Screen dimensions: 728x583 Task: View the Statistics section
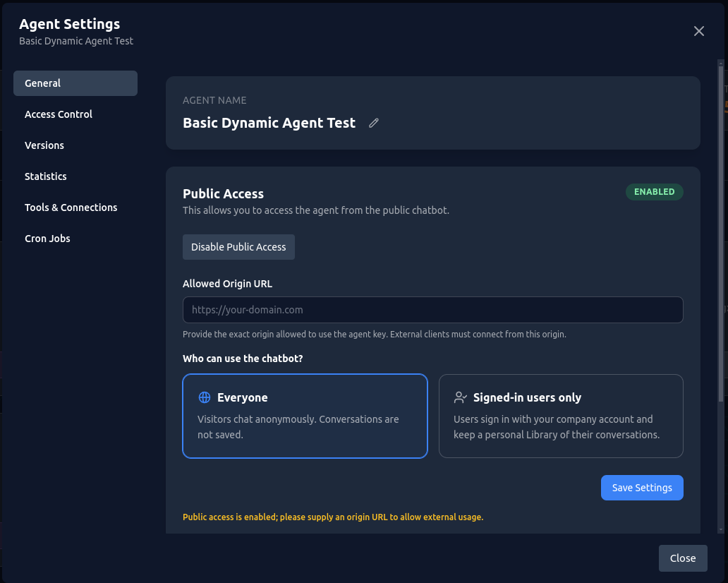click(75, 176)
